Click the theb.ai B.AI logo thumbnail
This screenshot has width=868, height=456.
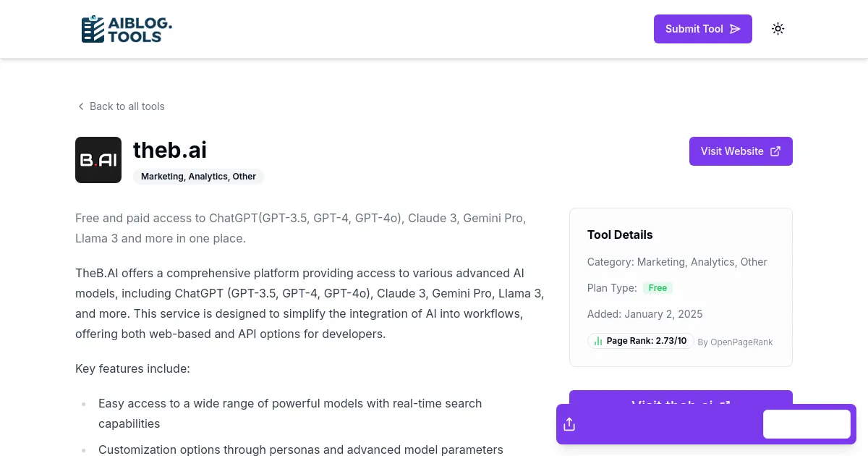coord(98,160)
